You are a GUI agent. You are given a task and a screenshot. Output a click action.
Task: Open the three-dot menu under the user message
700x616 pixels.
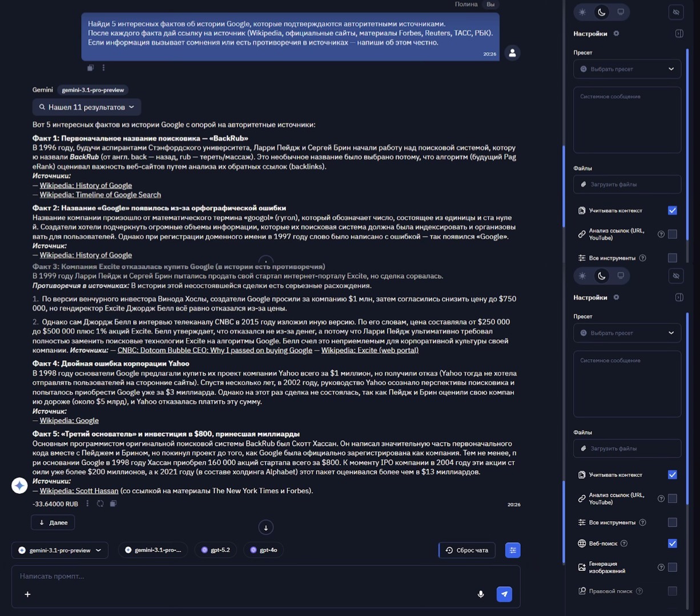point(103,68)
